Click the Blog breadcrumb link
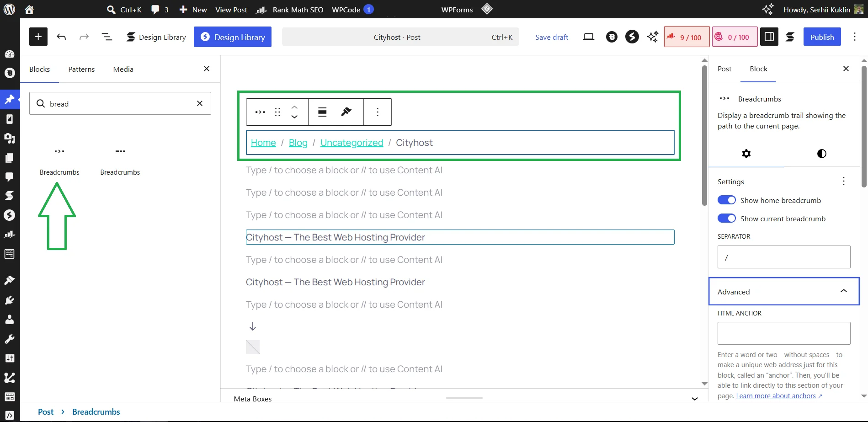Viewport: 868px width, 422px height. click(x=298, y=143)
